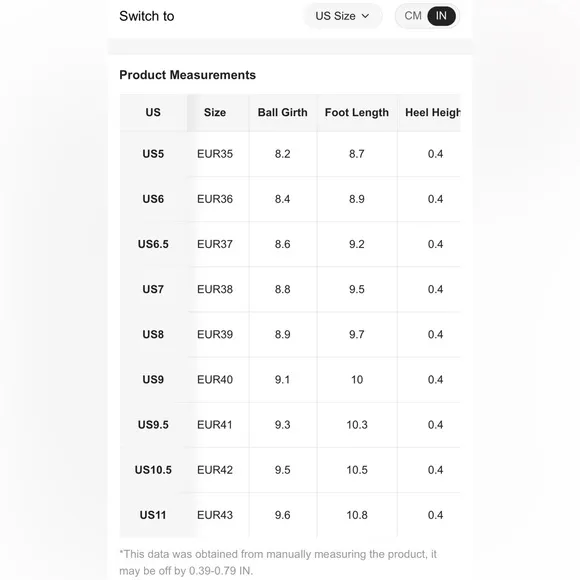Click the Ball Girth column header
This screenshot has width=580, height=580.
[283, 112]
